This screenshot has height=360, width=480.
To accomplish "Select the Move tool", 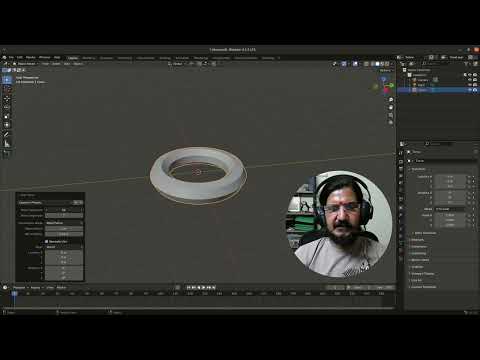I will click(7, 99).
